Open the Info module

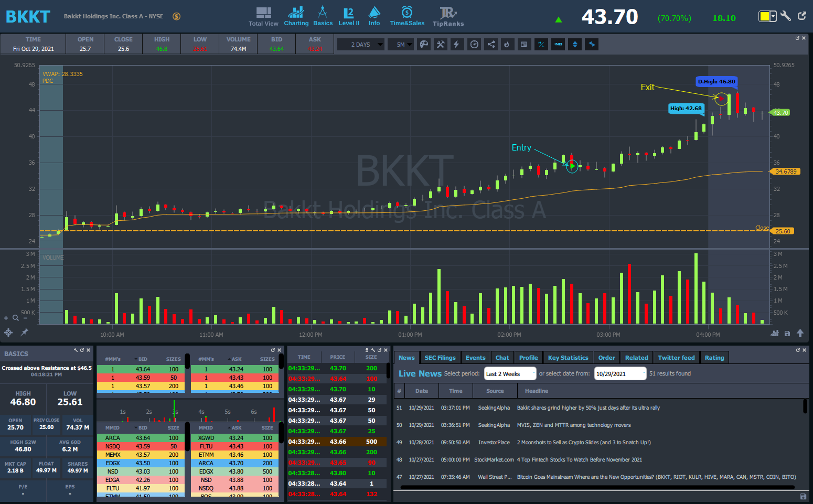(x=374, y=16)
